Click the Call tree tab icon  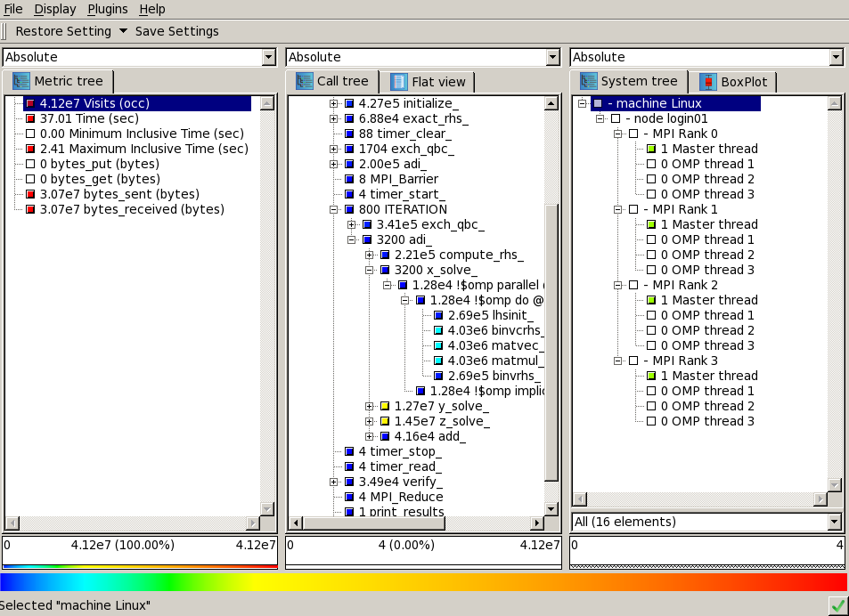point(305,82)
